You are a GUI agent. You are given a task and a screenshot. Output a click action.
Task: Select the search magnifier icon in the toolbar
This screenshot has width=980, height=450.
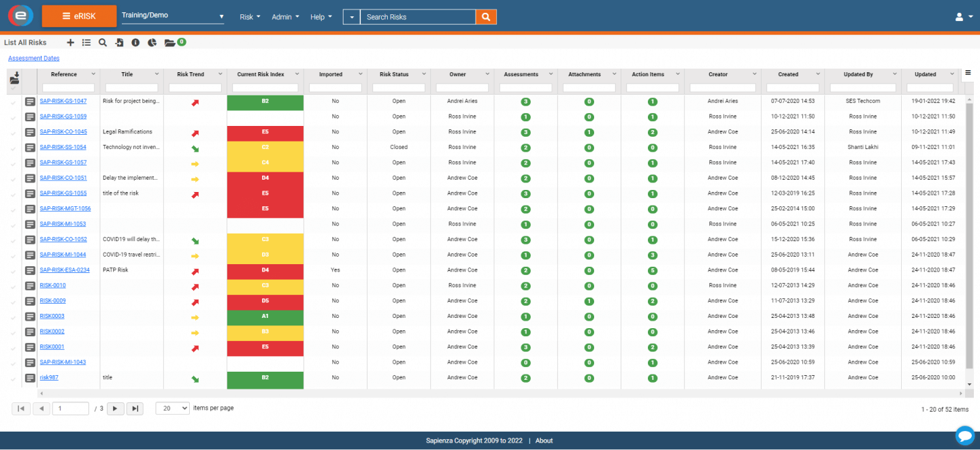tap(103, 42)
